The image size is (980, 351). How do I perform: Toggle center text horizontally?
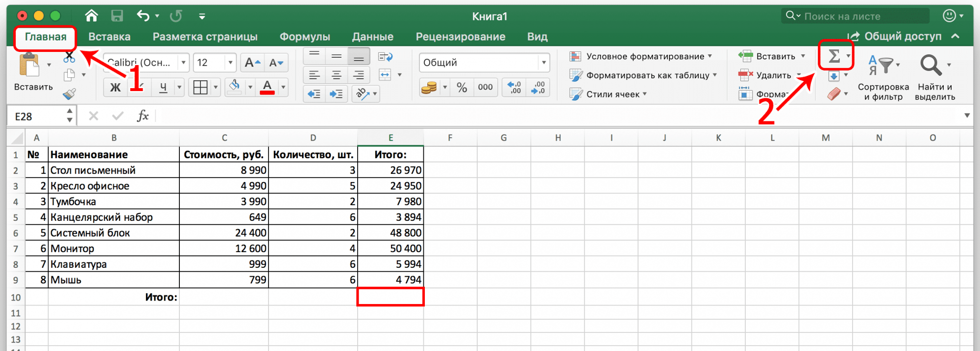click(336, 75)
